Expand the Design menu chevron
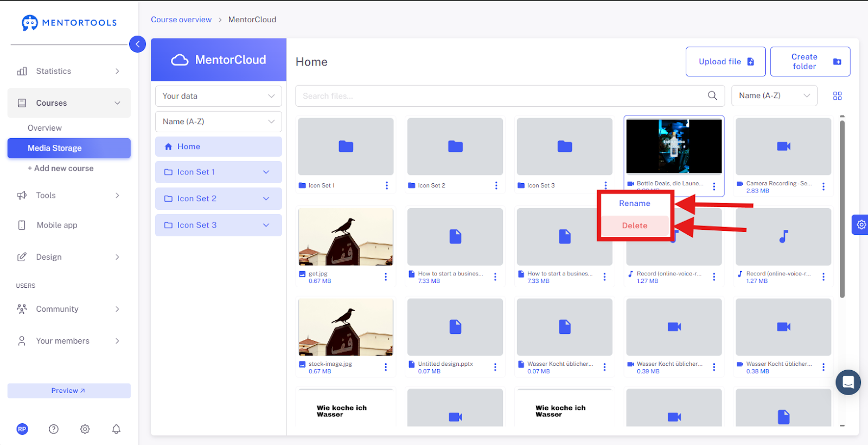Screen dimensions: 868x445 [117, 257]
